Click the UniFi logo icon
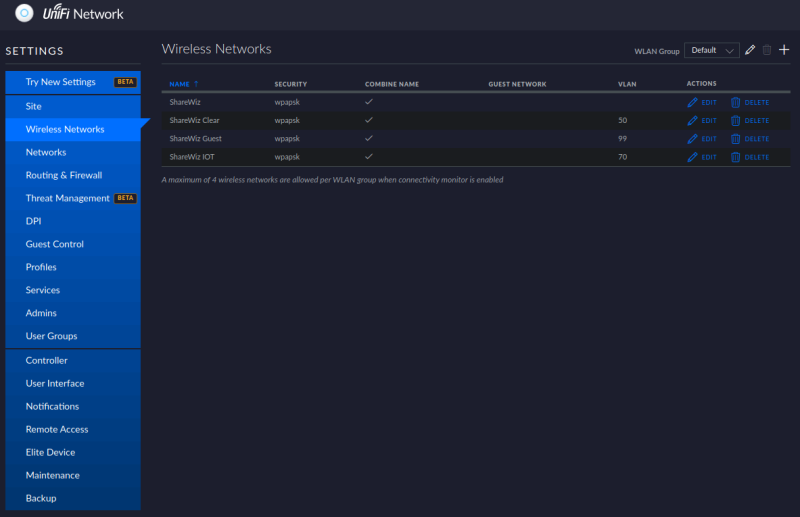 pyautogui.click(x=24, y=13)
